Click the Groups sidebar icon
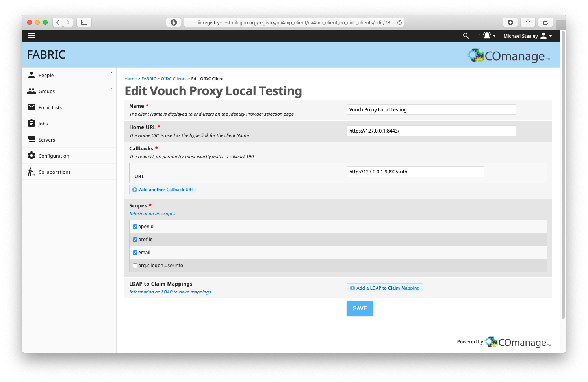588x382 pixels. click(32, 91)
